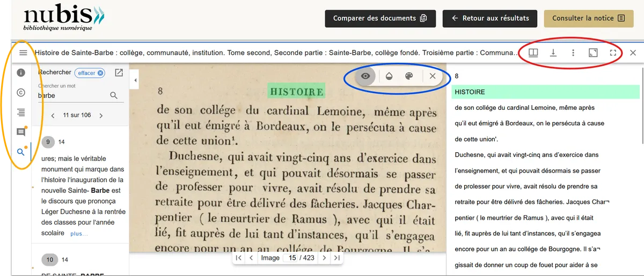Adjust text opacity with the droplet icon
Screen dimensions: 644x276
coord(389,76)
